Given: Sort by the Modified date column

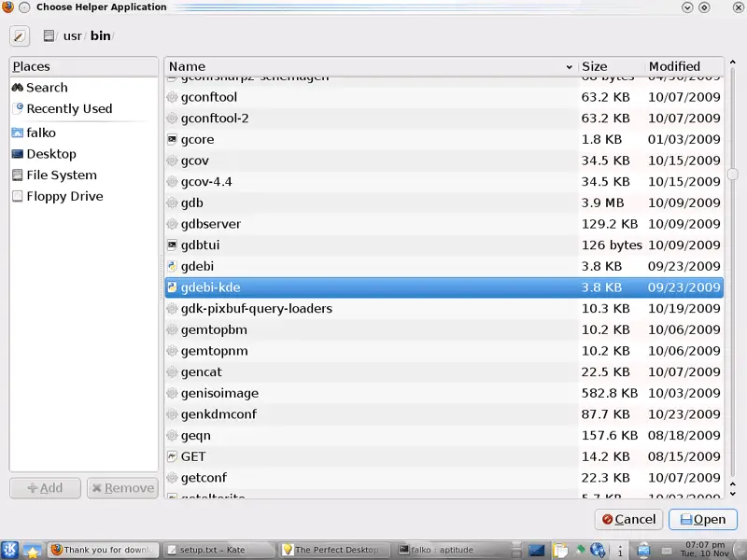Looking at the screenshot, I should 684,66.
